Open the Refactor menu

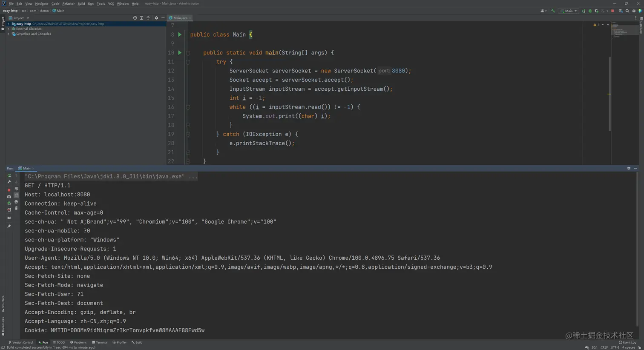click(68, 4)
